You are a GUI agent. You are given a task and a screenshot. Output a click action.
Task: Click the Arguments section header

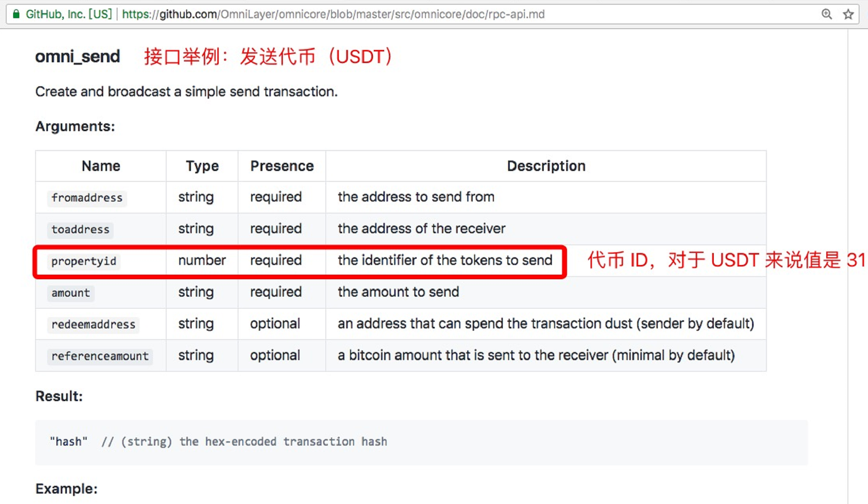[x=75, y=126]
